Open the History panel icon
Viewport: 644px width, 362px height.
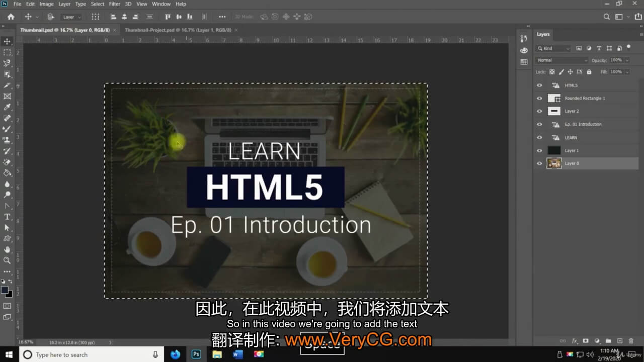click(x=524, y=38)
